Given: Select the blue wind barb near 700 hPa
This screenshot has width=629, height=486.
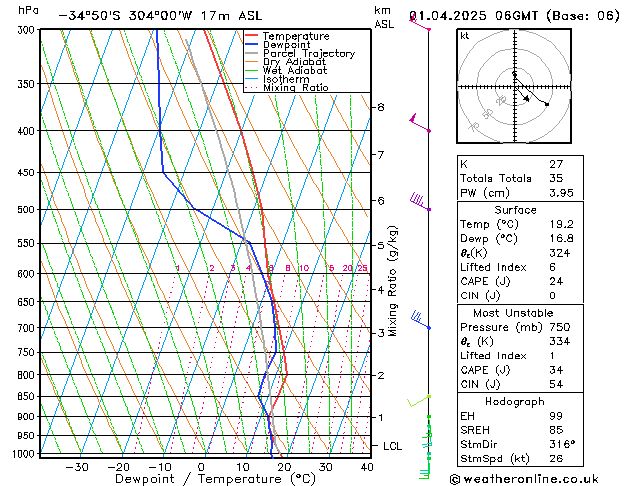Looking at the screenshot, I should 420,321.
